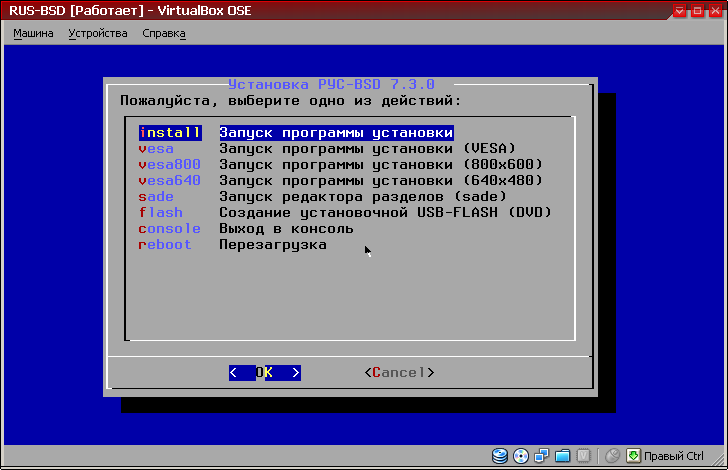
Task: Click the keyboard capture arrow icon
Action: [633, 456]
